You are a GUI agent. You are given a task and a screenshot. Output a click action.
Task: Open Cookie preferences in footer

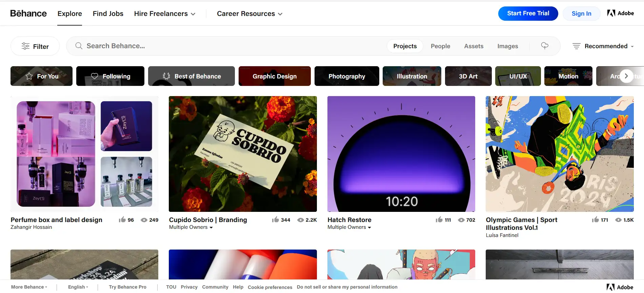coord(270,287)
